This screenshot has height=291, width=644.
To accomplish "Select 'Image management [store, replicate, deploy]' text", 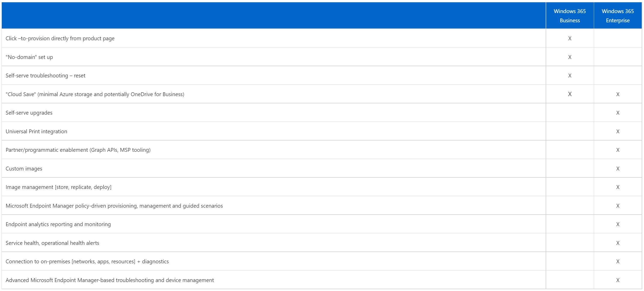I will 58,187.
